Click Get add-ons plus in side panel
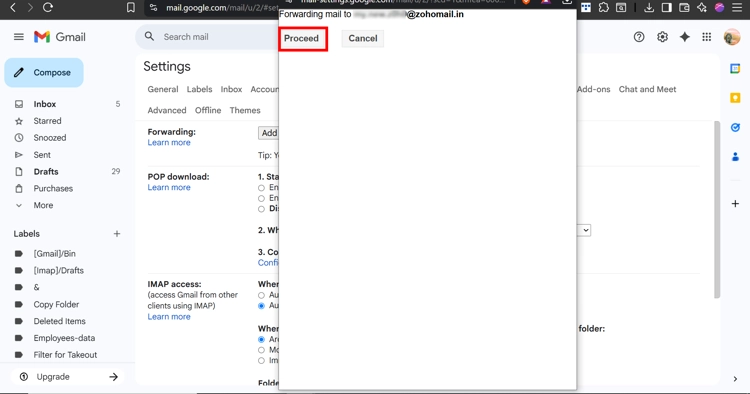 tap(735, 204)
